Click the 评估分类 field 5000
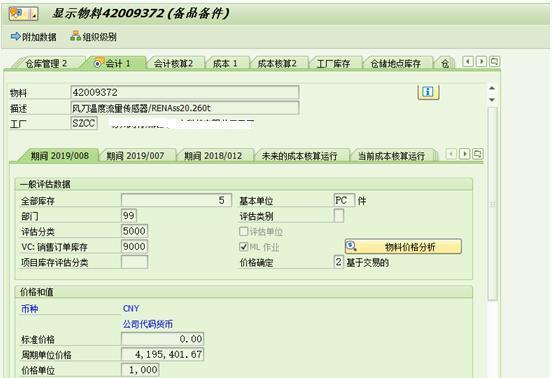 pos(134,231)
